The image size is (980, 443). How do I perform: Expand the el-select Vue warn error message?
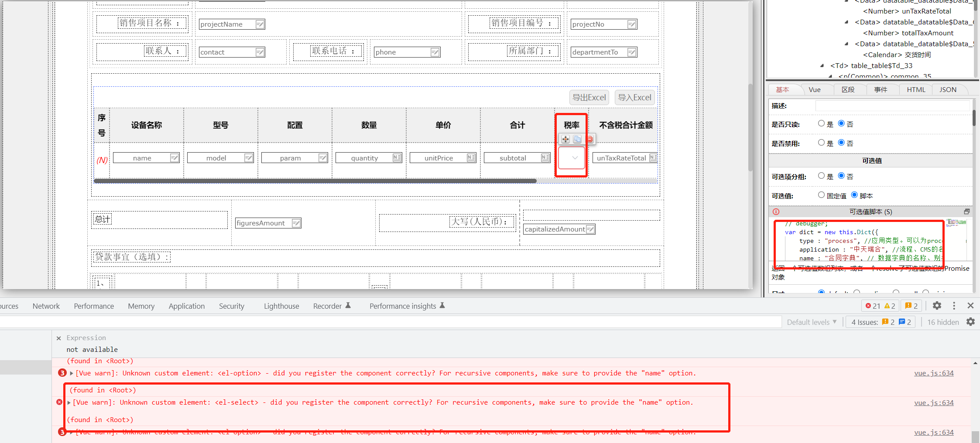click(x=69, y=402)
